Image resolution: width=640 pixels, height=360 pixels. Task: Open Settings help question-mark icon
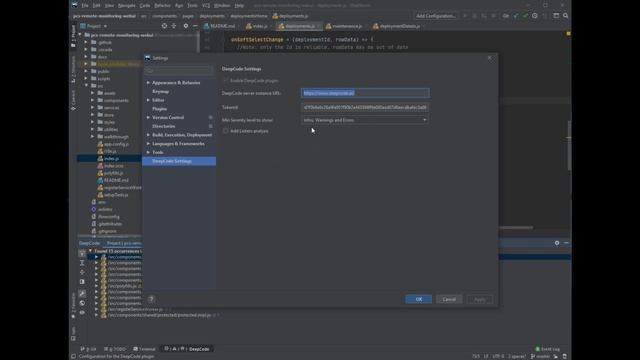(x=151, y=299)
